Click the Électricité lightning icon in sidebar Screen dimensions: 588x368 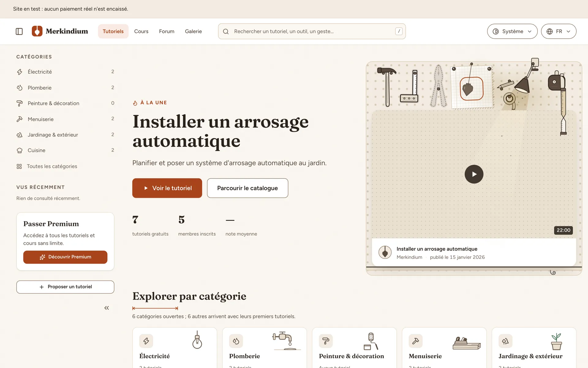coord(20,72)
